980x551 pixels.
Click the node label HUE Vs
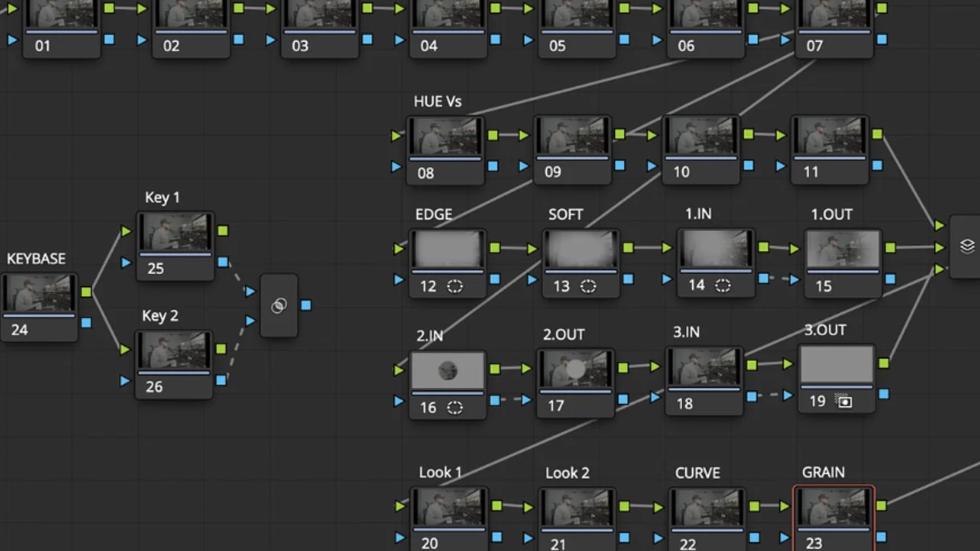click(x=437, y=101)
